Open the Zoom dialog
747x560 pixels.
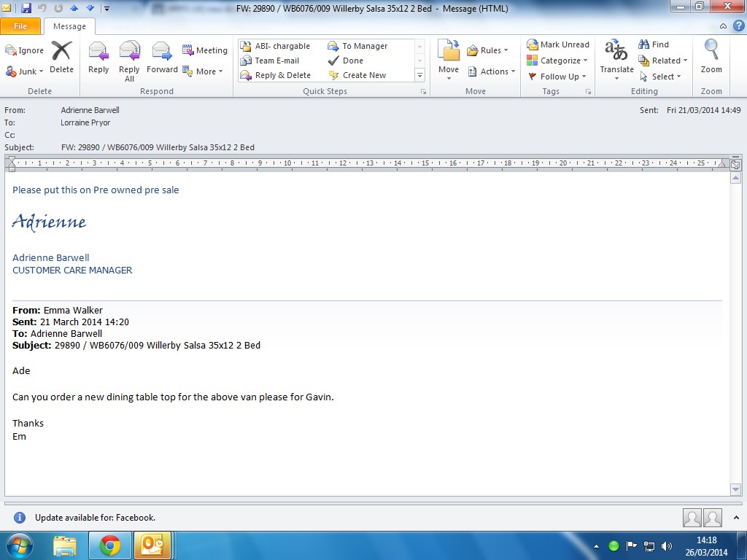(711, 56)
